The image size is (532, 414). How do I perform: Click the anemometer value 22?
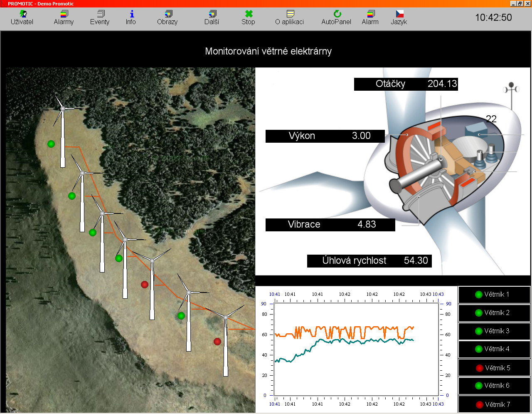pos(491,119)
